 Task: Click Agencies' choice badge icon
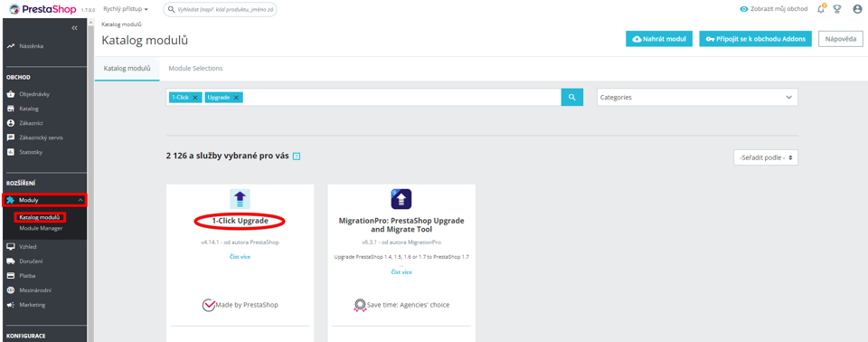tap(361, 305)
